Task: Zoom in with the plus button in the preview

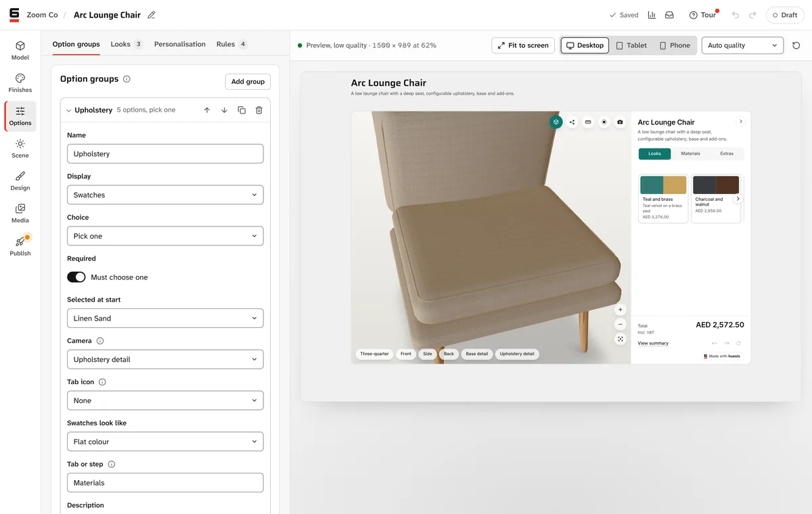Action: [621, 310]
